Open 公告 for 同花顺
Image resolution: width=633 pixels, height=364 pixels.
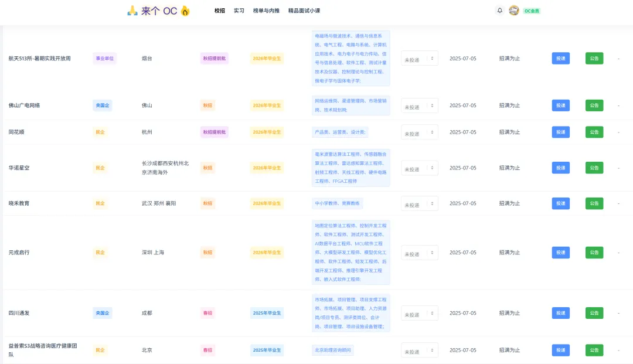click(594, 132)
